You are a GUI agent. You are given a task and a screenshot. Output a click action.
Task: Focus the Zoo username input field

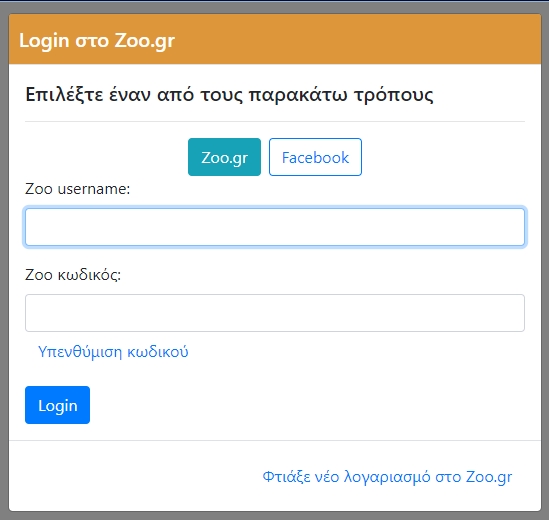pos(275,227)
